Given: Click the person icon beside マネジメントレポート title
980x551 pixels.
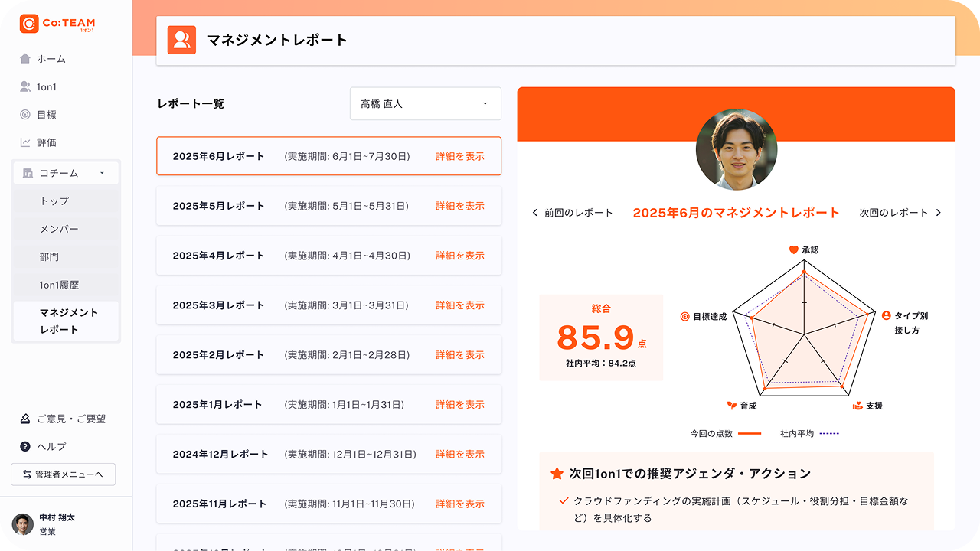Looking at the screenshot, I should tap(182, 40).
